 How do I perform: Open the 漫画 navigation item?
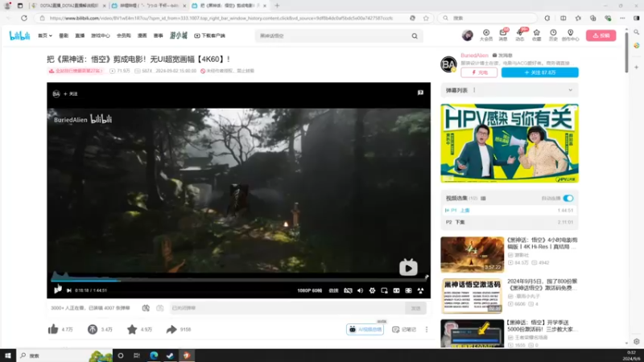click(142, 35)
